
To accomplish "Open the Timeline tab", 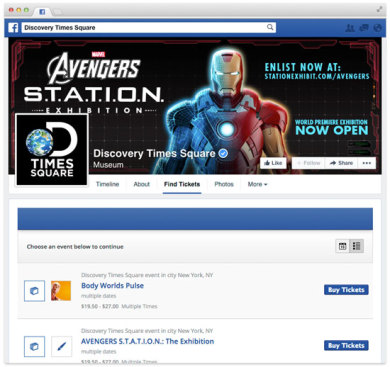I will [x=107, y=184].
